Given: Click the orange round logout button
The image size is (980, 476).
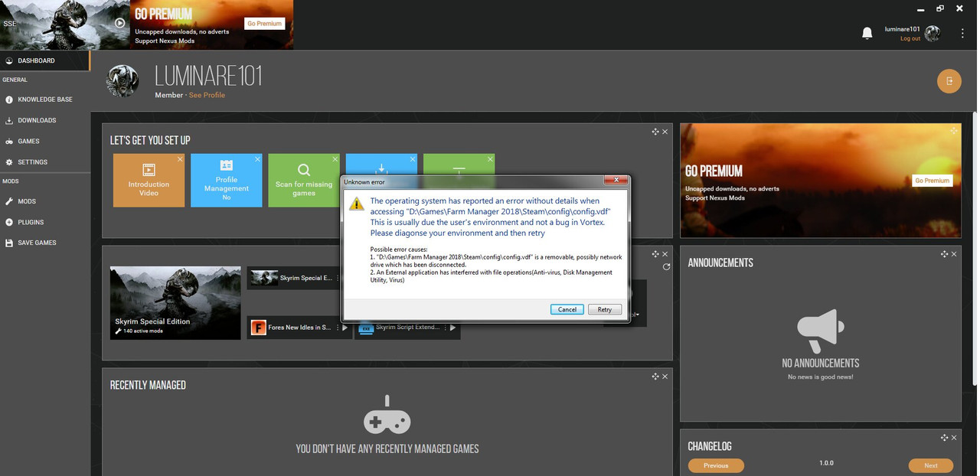Looking at the screenshot, I should (x=949, y=81).
